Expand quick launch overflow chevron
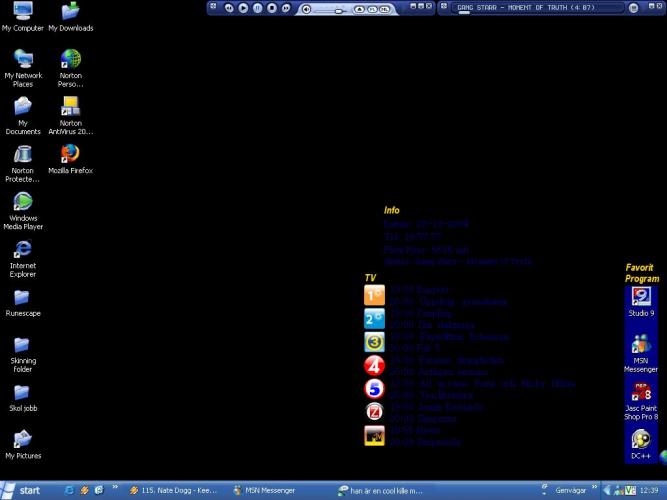 pyautogui.click(x=115, y=488)
